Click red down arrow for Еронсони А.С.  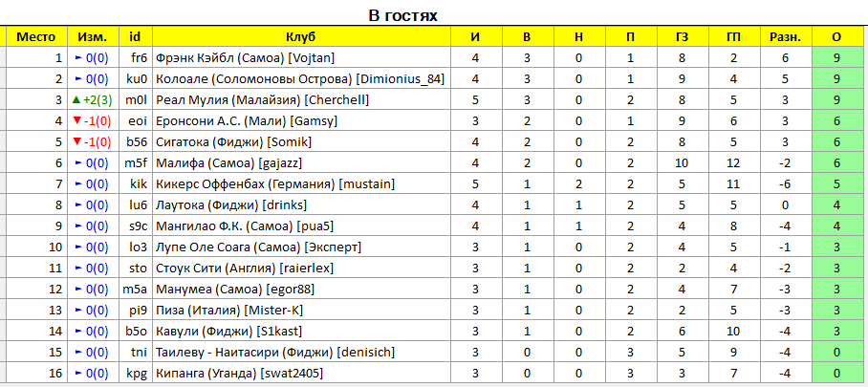tap(76, 121)
